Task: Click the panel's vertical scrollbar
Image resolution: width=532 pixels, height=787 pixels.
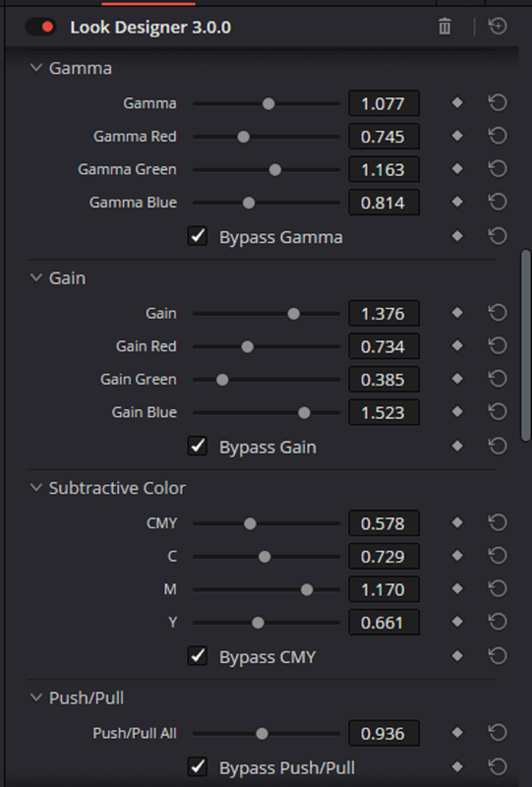Action: click(x=525, y=345)
